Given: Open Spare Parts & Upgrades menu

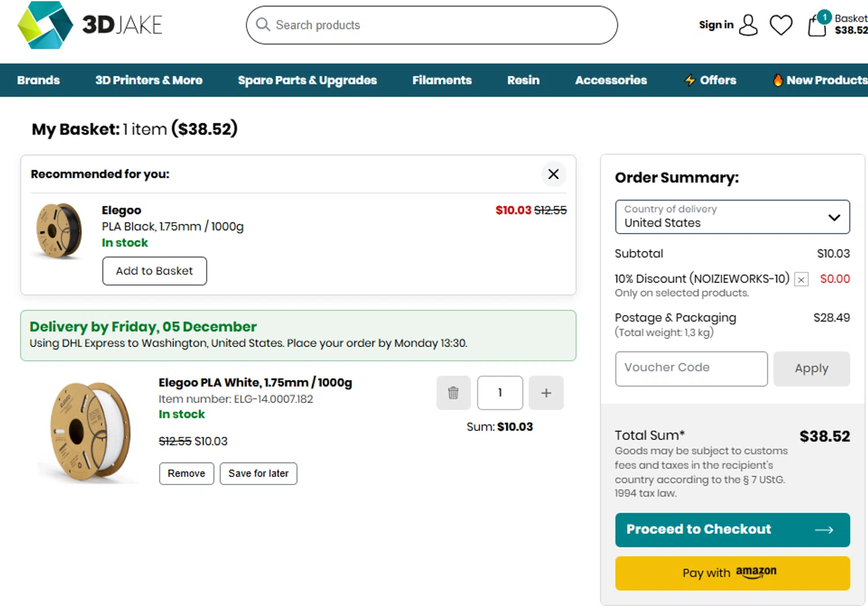Looking at the screenshot, I should [307, 80].
